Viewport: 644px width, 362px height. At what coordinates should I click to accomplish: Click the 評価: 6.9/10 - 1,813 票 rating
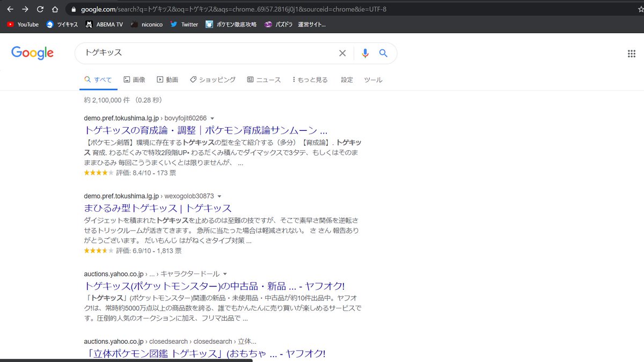149,250
